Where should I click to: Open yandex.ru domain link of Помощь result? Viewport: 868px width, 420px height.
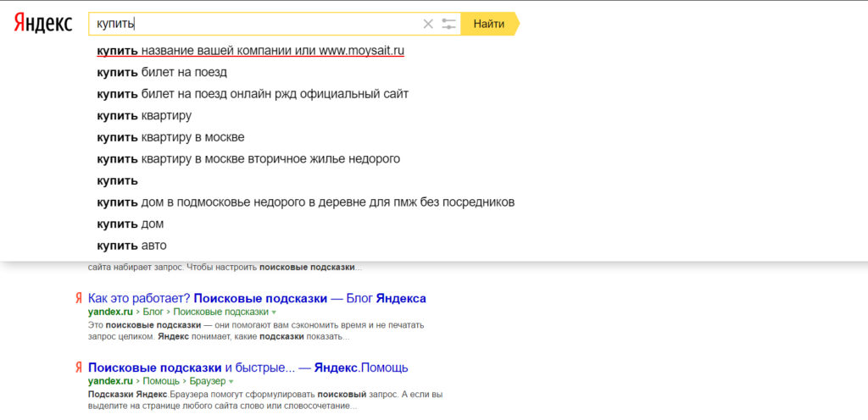coord(110,381)
